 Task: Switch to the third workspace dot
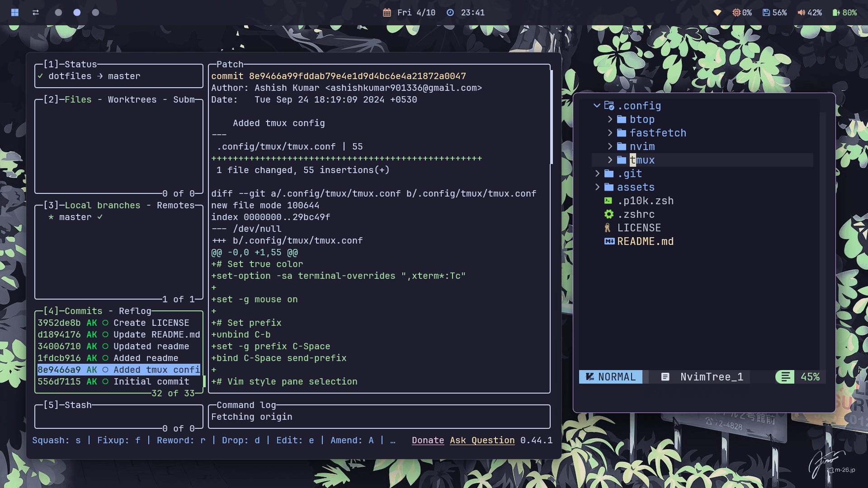coord(95,13)
